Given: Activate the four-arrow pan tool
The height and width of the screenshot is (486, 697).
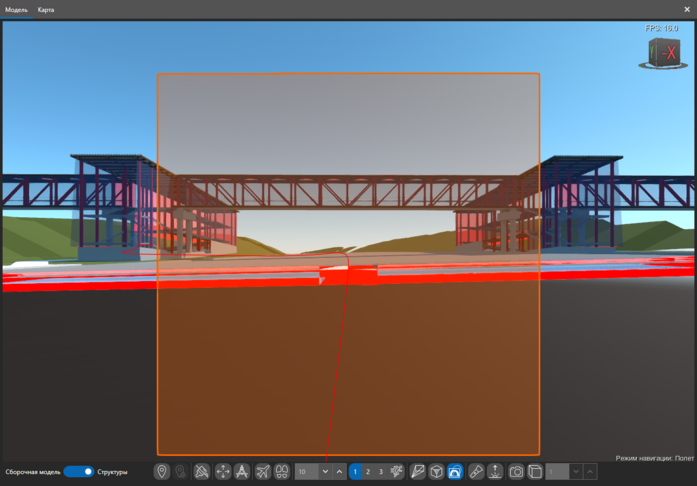Looking at the screenshot, I should (x=223, y=471).
